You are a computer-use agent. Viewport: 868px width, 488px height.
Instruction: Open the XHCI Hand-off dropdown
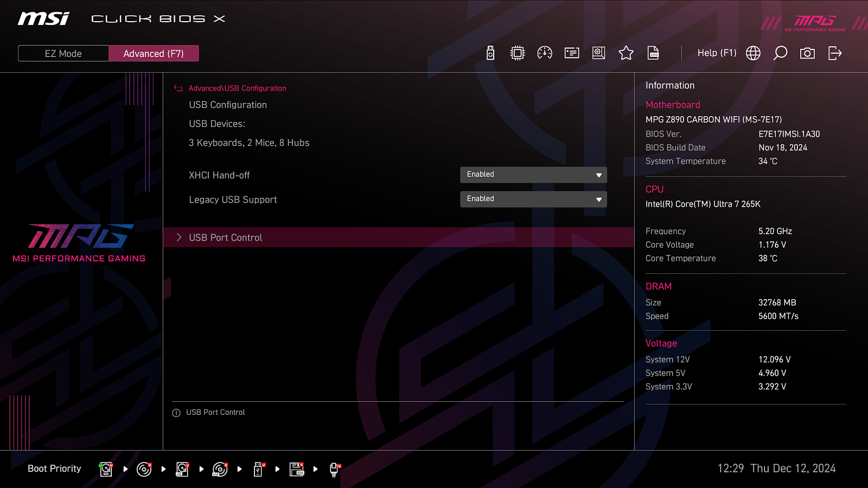click(x=533, y=175)
